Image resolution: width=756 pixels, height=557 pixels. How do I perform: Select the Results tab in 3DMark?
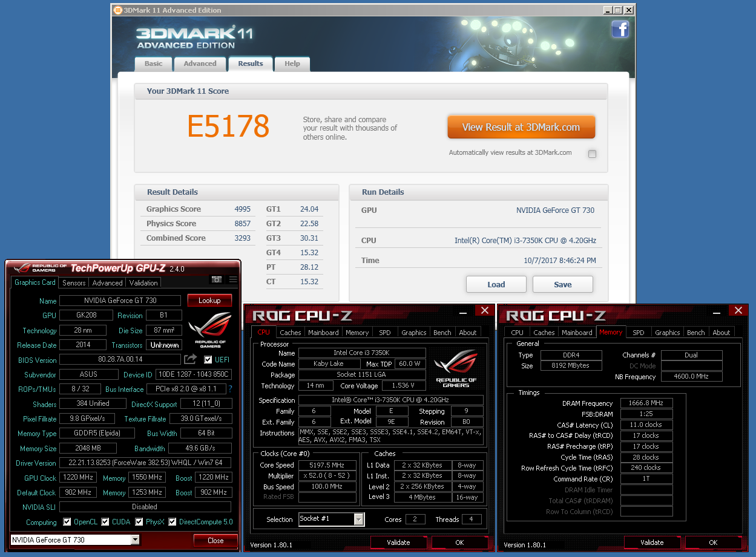(x=251, y=64)
